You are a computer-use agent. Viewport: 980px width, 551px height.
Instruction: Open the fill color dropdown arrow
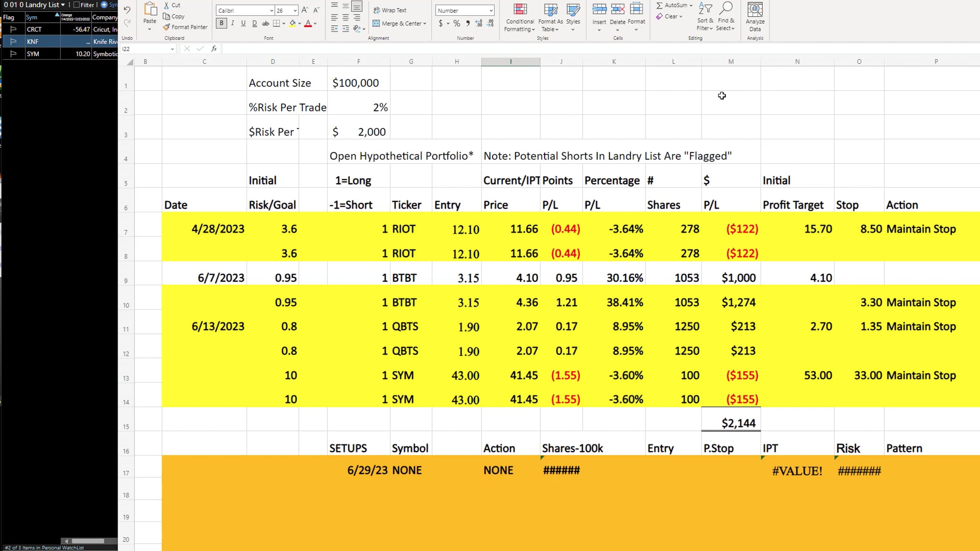(299, 24)
